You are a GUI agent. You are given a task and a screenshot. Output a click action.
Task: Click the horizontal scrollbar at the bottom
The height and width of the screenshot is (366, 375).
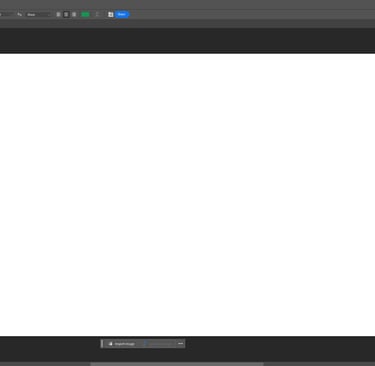pos(177,364)
